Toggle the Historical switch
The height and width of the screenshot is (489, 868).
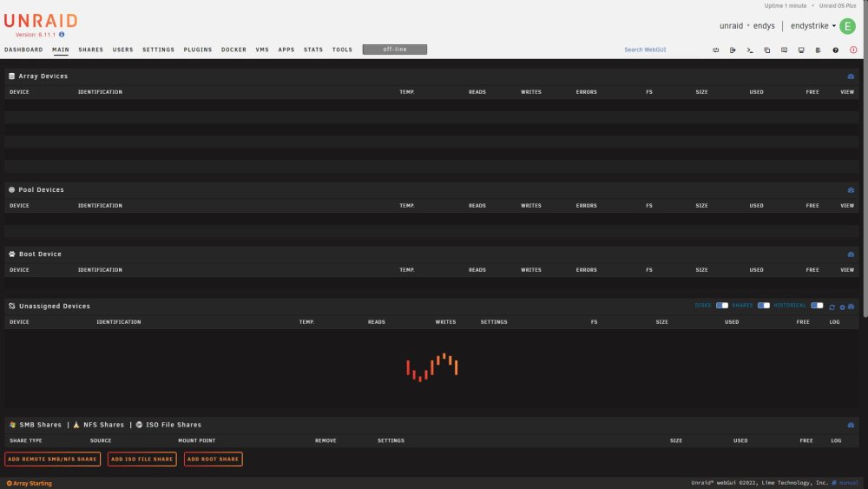pyautogui.click(x=817, y=305)
